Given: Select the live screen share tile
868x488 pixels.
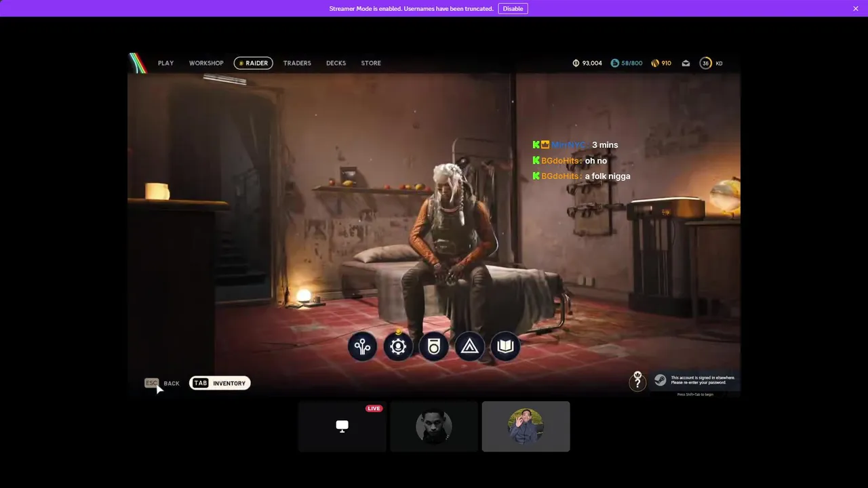Looking at the screenshot, I should point(342,426).
